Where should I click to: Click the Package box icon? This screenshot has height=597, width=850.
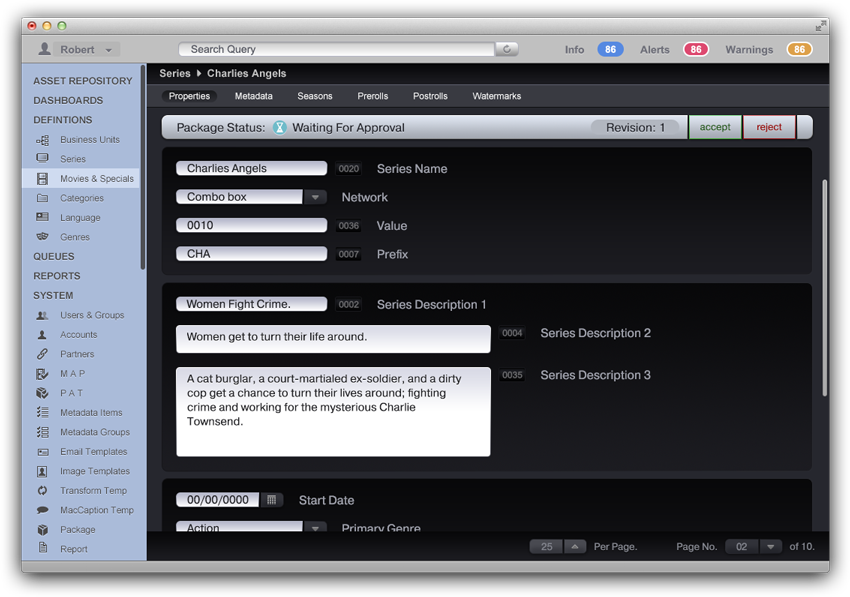pyautogui.click(x=42, y=529)
